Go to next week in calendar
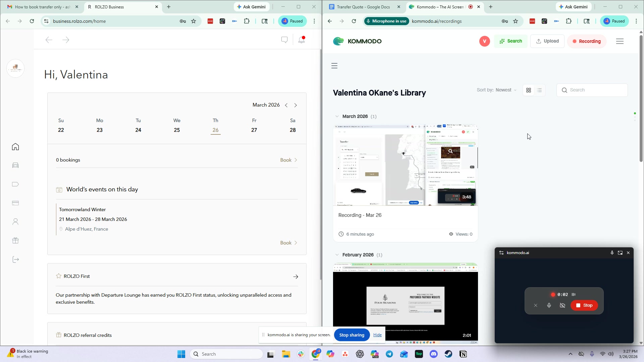The image size is (644, 362). (x=296, y=105)
